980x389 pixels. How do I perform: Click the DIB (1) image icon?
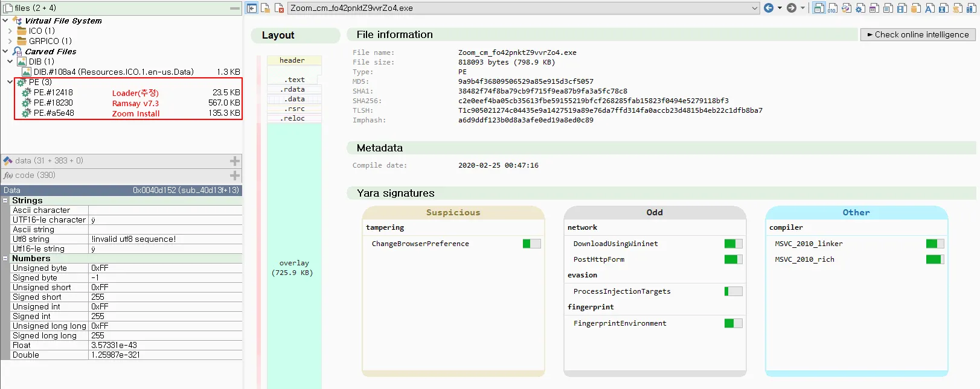[x=22, y=62]
